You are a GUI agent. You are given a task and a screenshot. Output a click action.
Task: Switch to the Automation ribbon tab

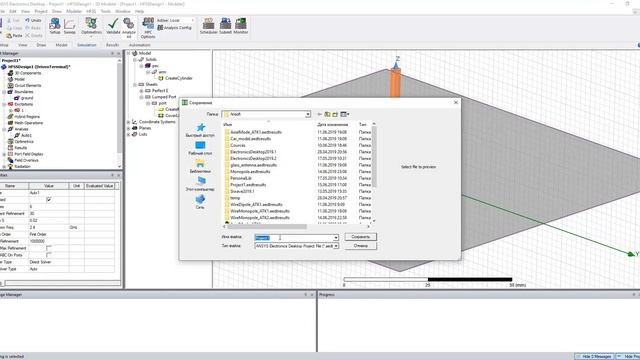point(140,45)
